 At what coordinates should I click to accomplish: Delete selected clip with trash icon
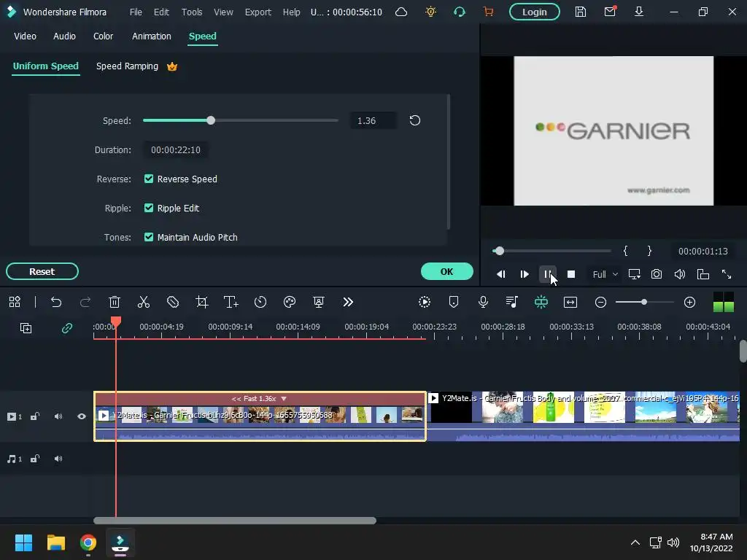pyautogui.click(x=115, y=302)
